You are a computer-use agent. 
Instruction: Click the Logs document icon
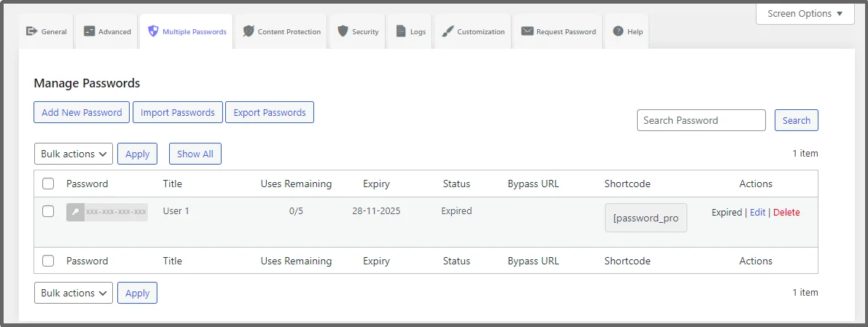401,31
